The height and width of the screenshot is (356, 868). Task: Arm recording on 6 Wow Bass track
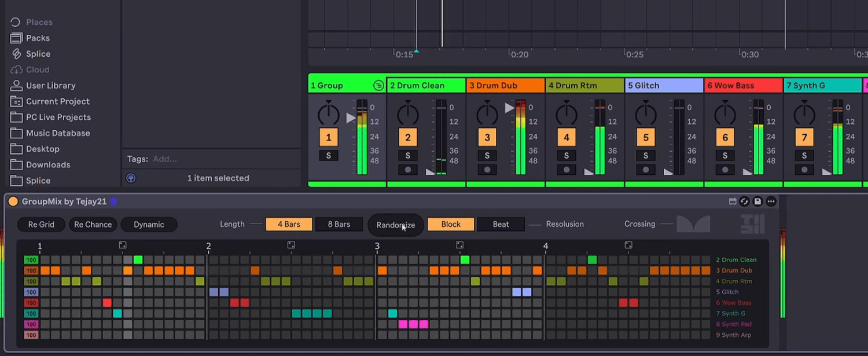coord(725,170)
